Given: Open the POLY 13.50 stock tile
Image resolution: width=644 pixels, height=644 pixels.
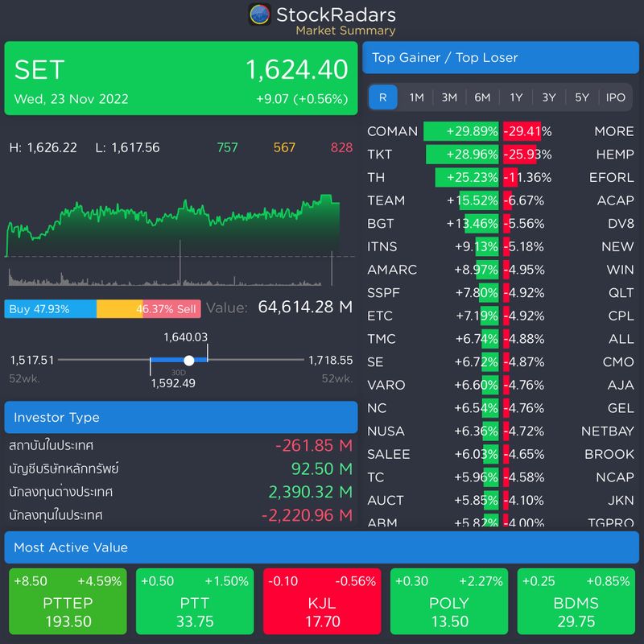Looking at the screenshot, I should tap(449, 601).
